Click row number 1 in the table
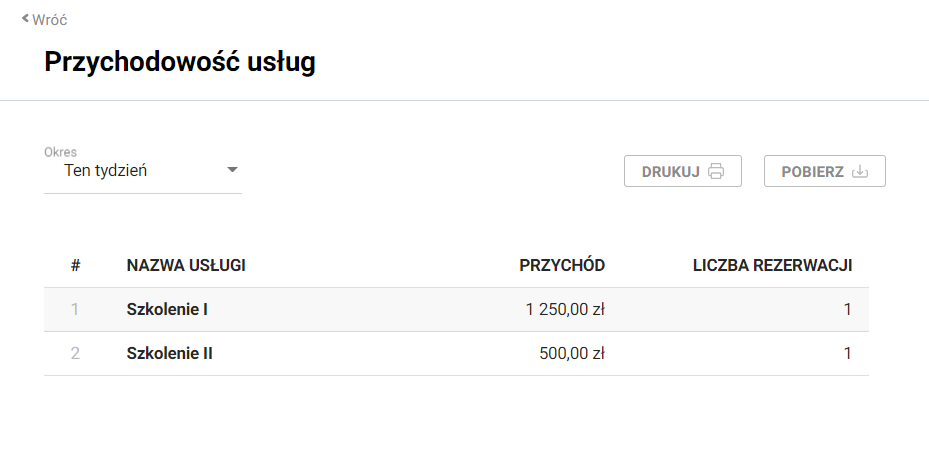The image size is (929, 463). [x=75, y=310]
